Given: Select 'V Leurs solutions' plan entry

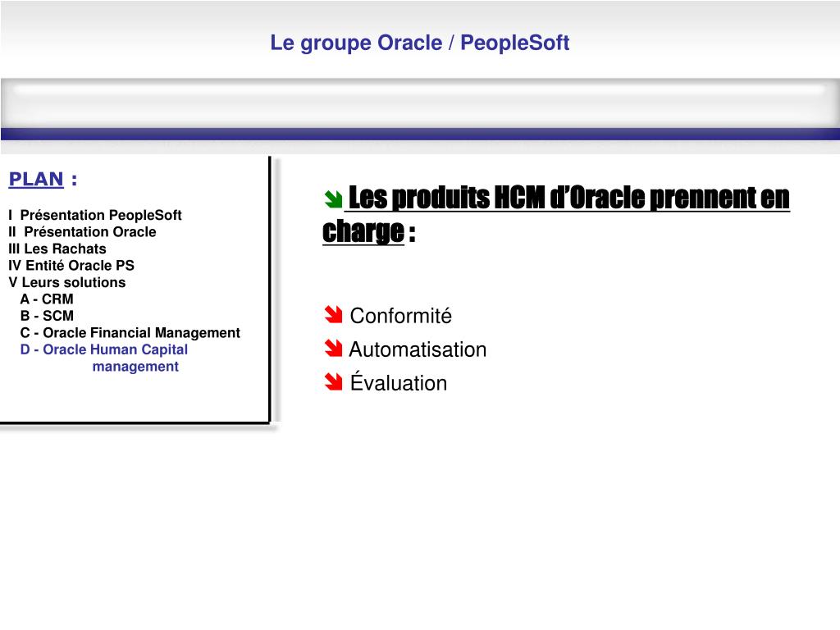Looking at the screenshot, I should click(67, 282).
